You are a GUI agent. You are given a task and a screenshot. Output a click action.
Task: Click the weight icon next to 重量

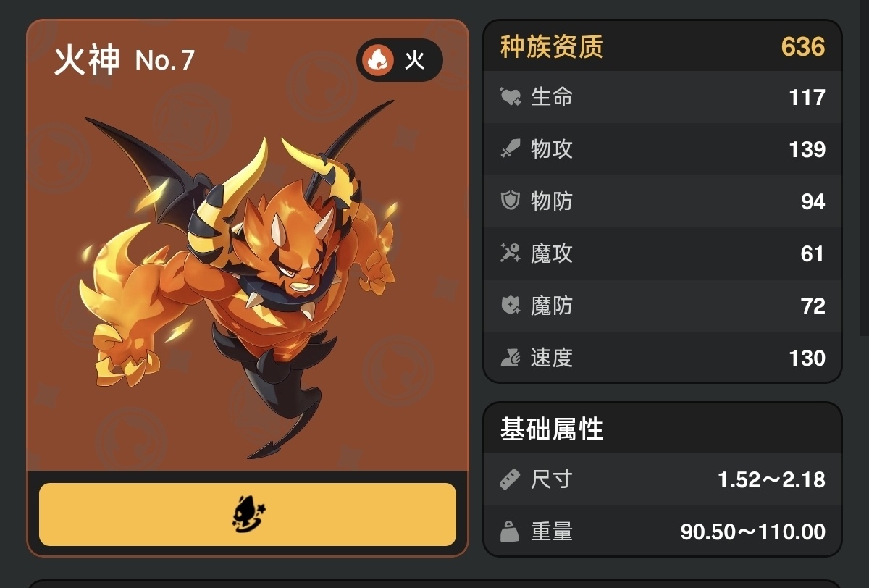511,532
